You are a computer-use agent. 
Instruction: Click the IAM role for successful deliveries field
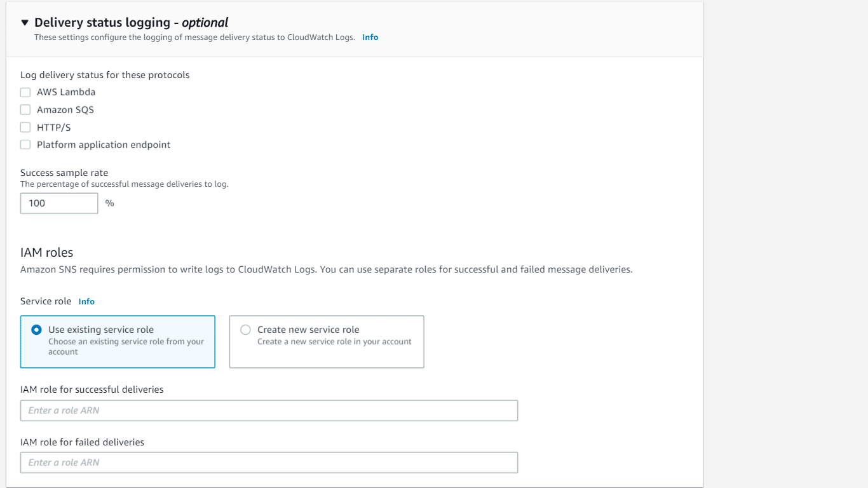(269, 410)
